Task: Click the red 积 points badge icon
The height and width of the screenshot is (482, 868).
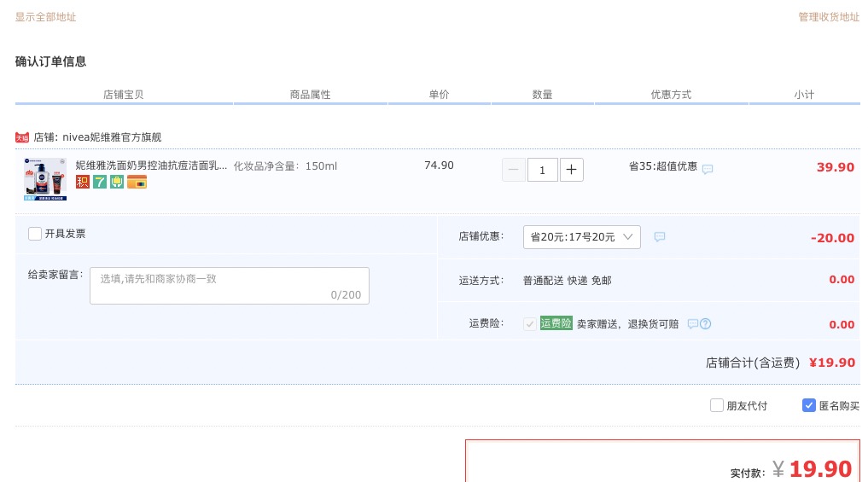Action: 83,182
